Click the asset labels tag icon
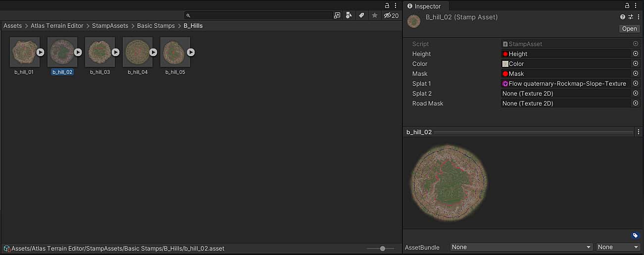Image resolution: width=644 pixels, height=255 pixels. click(x=636, y=236)
